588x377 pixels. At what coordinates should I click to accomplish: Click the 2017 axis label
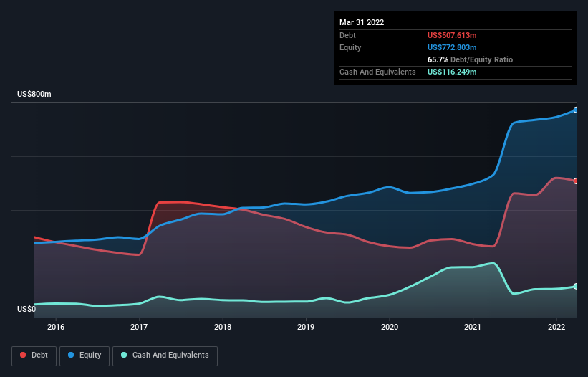pos(139,327)
